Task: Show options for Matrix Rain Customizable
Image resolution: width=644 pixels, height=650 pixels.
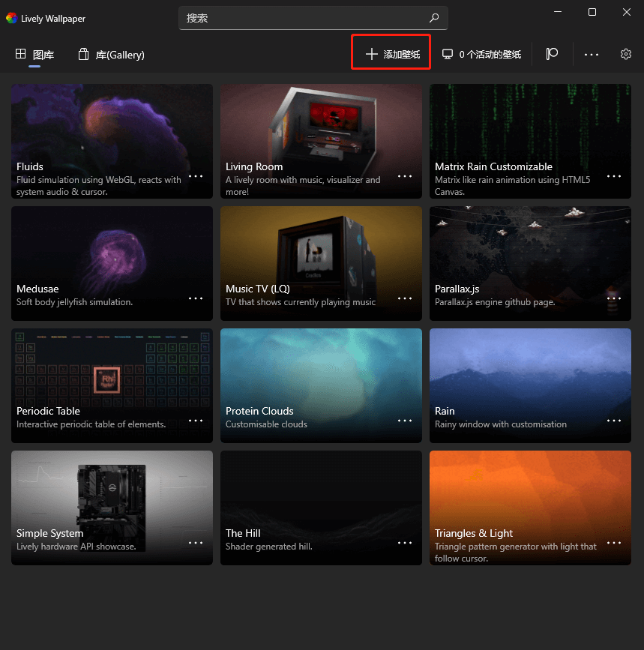Action: 614,176
